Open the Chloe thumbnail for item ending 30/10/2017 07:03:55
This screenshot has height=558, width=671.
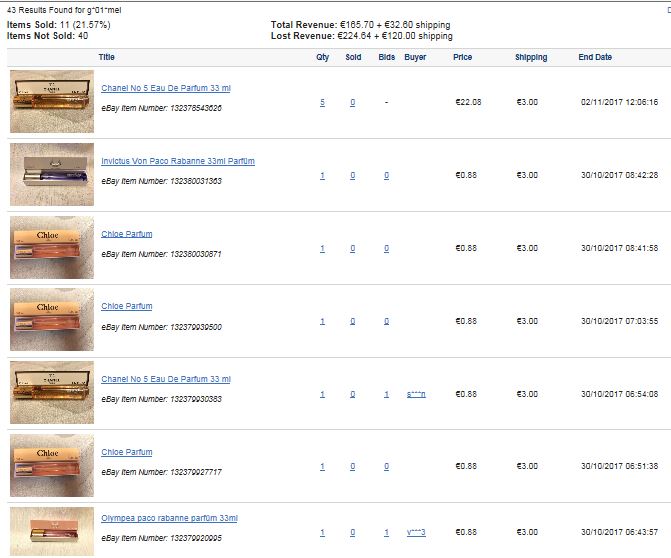coord(52,320)
